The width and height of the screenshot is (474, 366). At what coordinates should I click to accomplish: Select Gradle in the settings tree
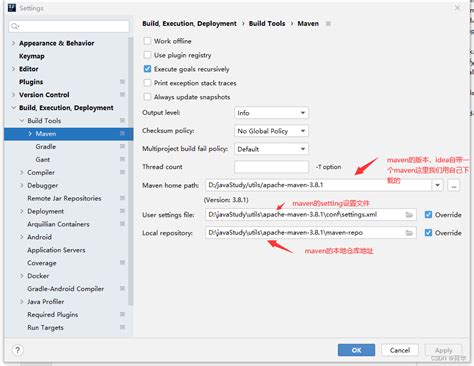tap(46, 147)
